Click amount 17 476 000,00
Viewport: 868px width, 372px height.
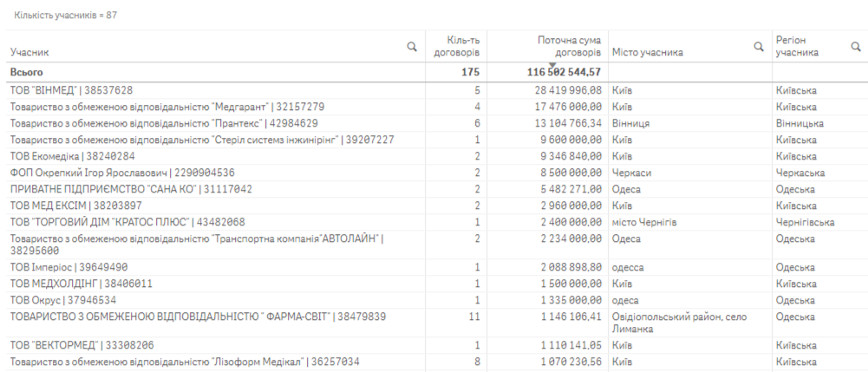coord(568,107)
